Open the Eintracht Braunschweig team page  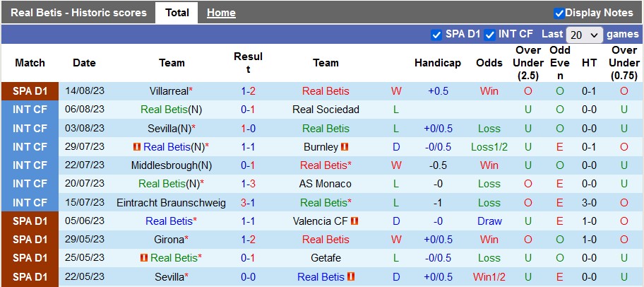[x=172, y=202]
